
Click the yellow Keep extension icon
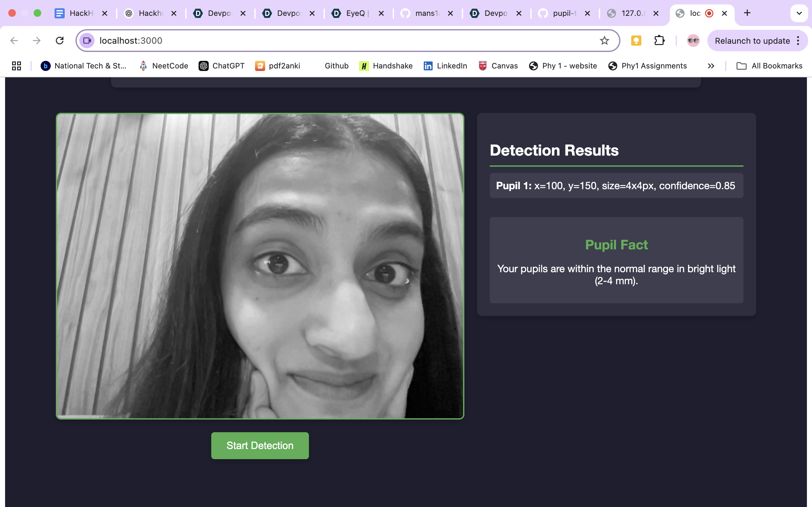coord(636,41)
